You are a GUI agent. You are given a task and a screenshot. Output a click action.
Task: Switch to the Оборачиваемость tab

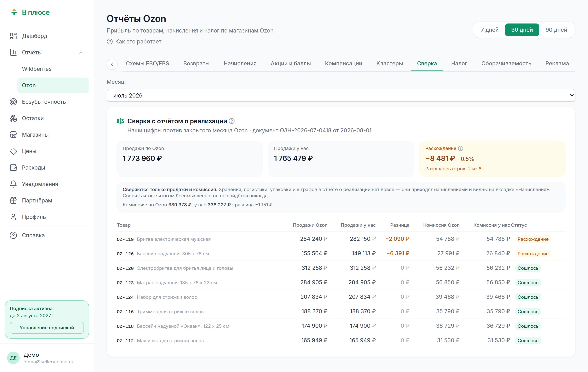tap(506, 63)
